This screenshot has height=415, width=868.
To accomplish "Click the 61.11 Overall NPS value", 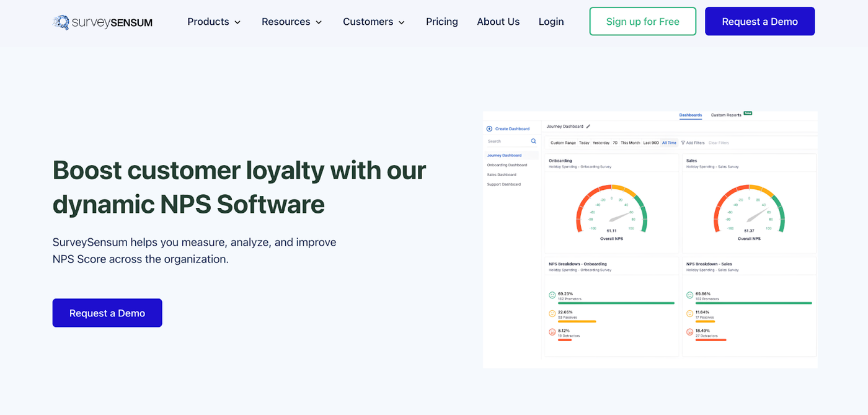I will pos(611,231).
